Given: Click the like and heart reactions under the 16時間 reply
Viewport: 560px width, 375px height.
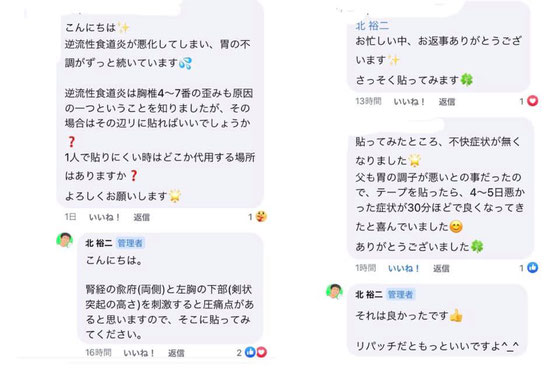Looking at the screenshot, I should (256, 352).
